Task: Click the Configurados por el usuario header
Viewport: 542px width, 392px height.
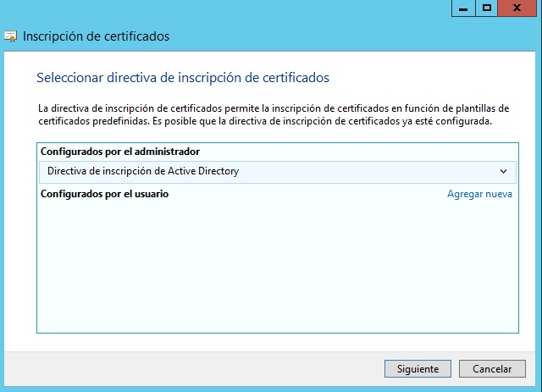Action: click(105, 194)
